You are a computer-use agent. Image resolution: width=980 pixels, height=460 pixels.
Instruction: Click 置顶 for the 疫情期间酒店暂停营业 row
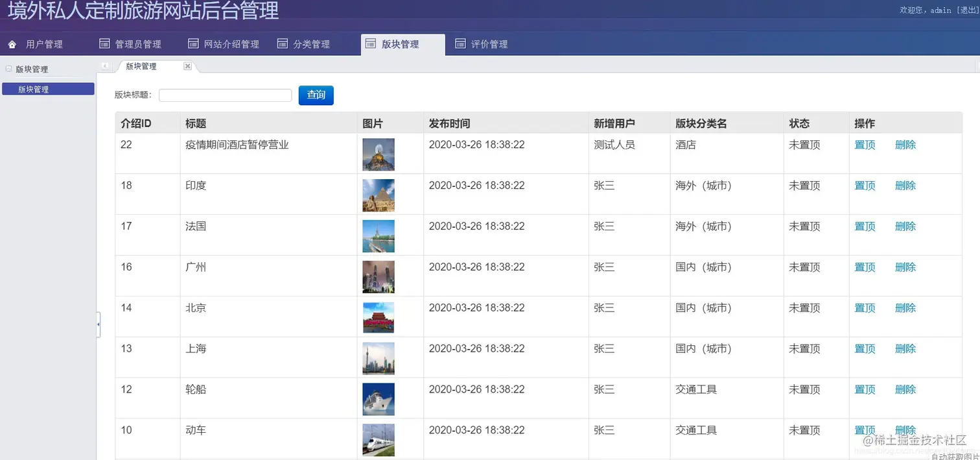(x=865, y=145)
